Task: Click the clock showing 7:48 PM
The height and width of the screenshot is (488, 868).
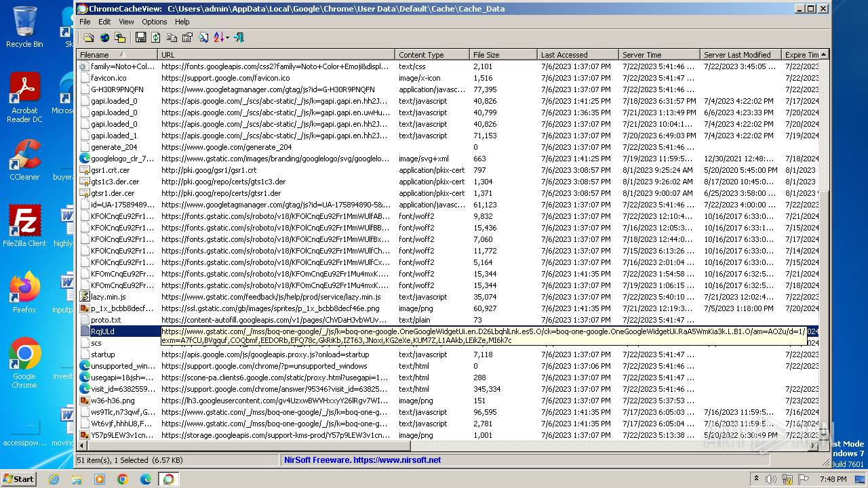Action: (x=832, y=479)
